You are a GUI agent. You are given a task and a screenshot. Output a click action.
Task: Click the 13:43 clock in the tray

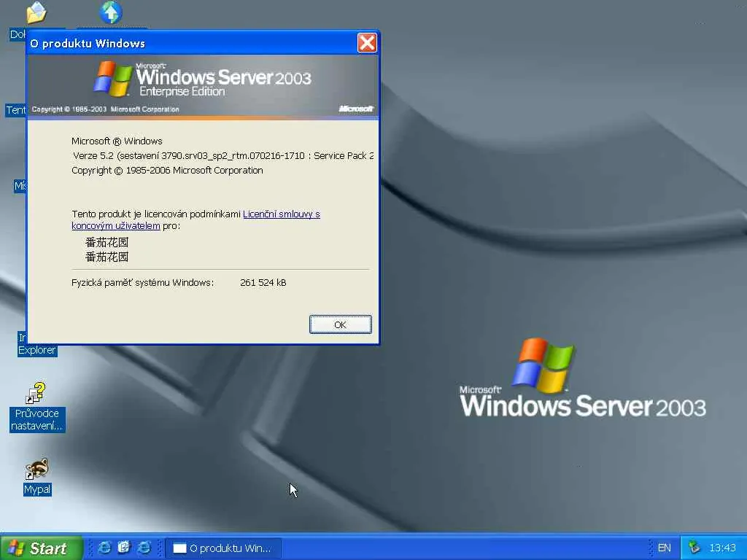coord(722,548)
